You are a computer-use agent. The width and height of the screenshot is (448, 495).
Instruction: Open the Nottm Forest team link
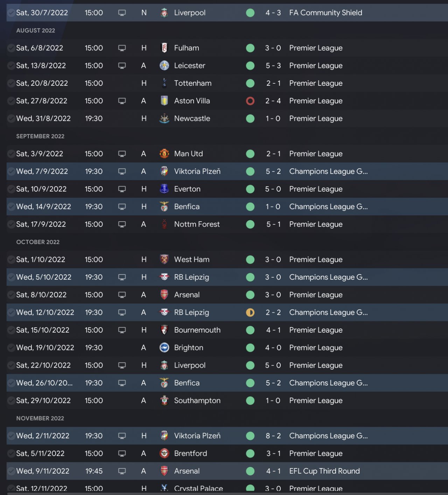(x=197, y=224)
